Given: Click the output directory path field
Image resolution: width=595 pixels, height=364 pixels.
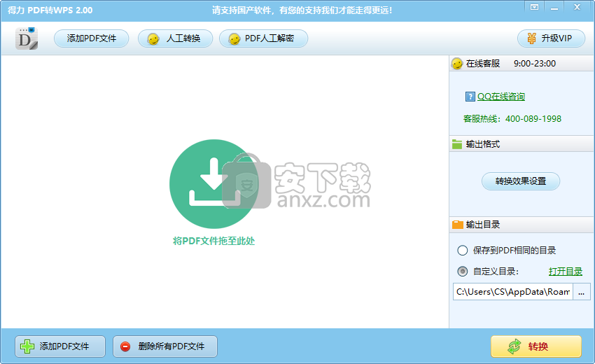Looking at the screenshot, I should 512,292.
